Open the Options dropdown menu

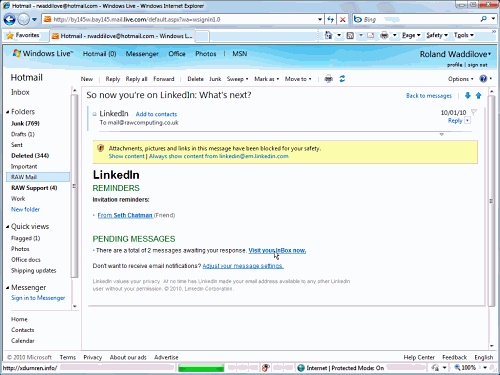click(x=460, y=79)
